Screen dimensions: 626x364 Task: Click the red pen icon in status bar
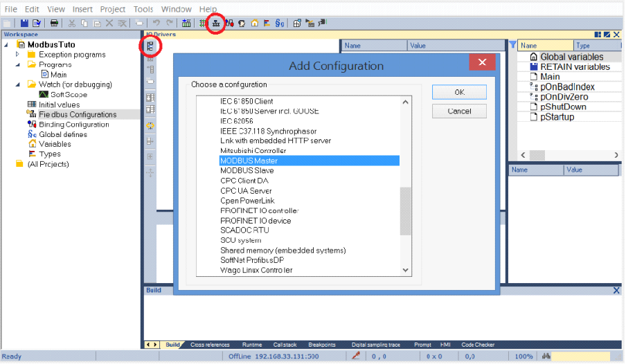pyautogui.click(x=356, y=356)
